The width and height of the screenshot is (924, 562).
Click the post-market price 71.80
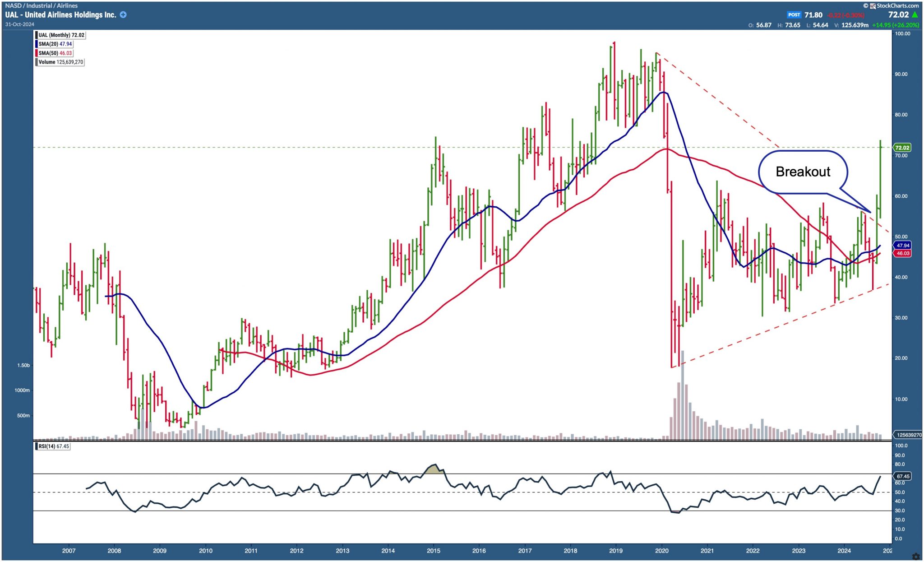coord(813,15)
